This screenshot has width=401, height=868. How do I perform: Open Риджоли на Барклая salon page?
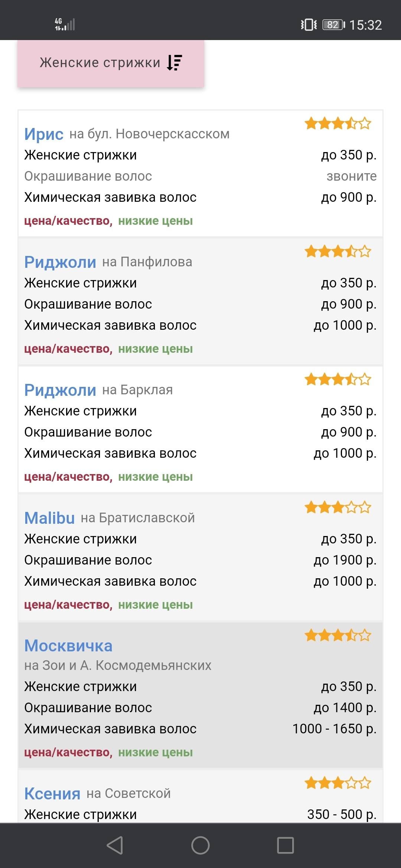pyautogui.click(x=60, y=390)
